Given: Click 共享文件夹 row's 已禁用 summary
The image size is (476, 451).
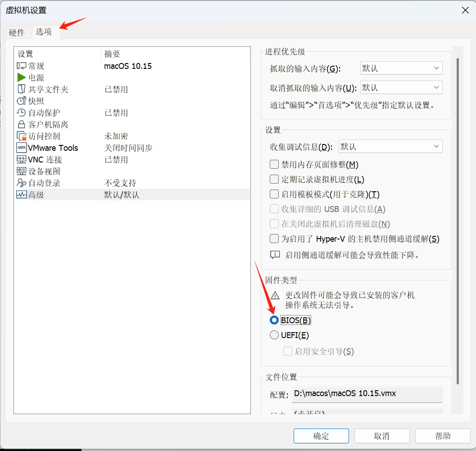Looking at the screenshot, I should click(116, 89).
